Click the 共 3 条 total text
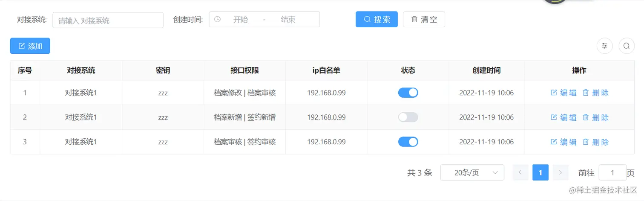 420,172
